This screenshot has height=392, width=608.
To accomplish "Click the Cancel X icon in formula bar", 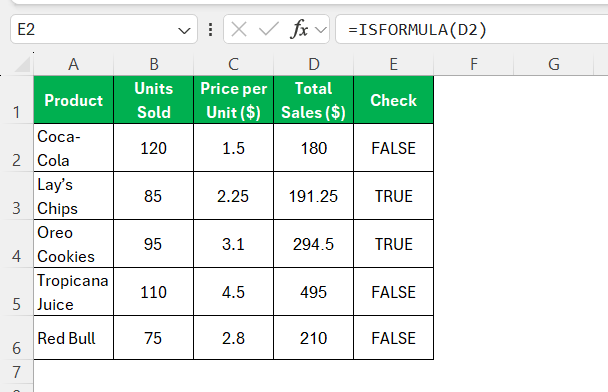I will point(238,29).
